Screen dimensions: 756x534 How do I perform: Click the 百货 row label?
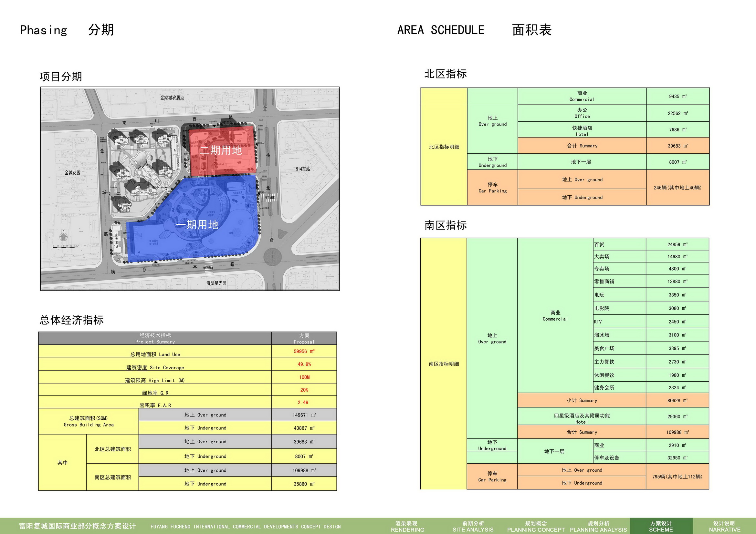click(599, 244)
